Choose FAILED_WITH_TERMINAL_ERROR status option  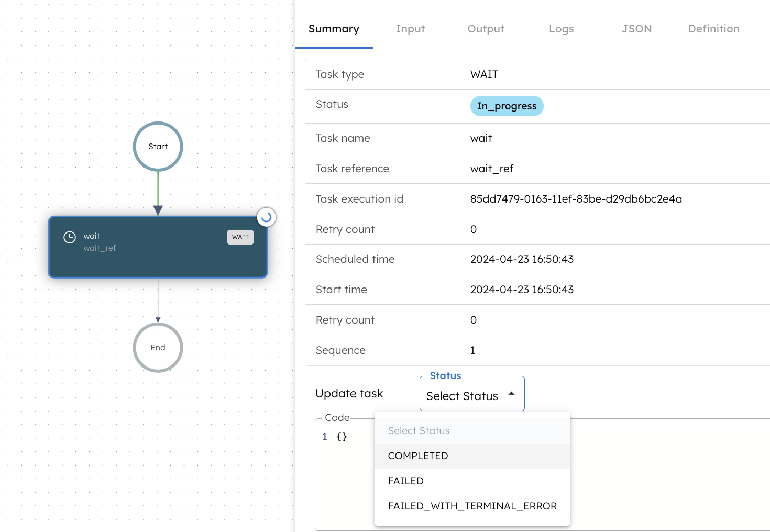pos(472,506)
